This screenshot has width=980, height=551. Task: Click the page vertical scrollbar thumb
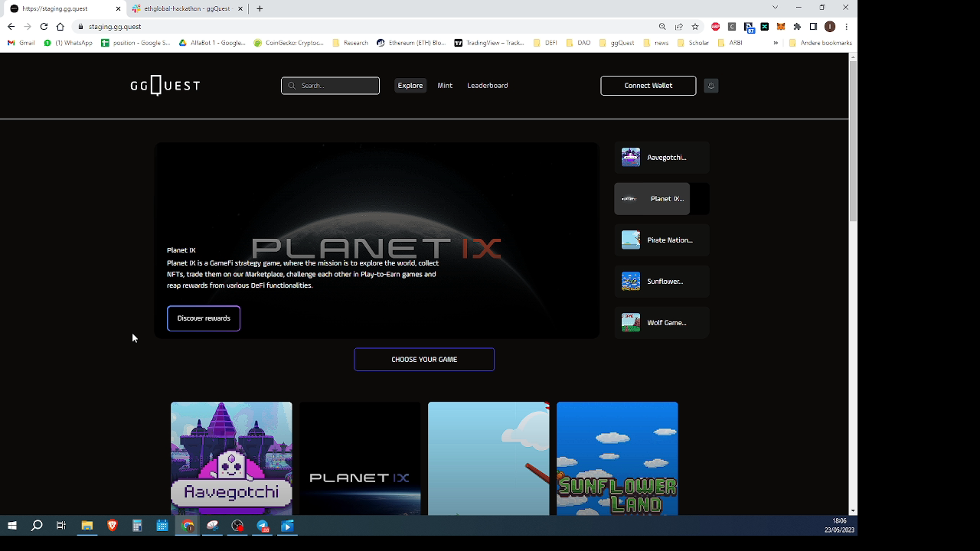[853, 142]
